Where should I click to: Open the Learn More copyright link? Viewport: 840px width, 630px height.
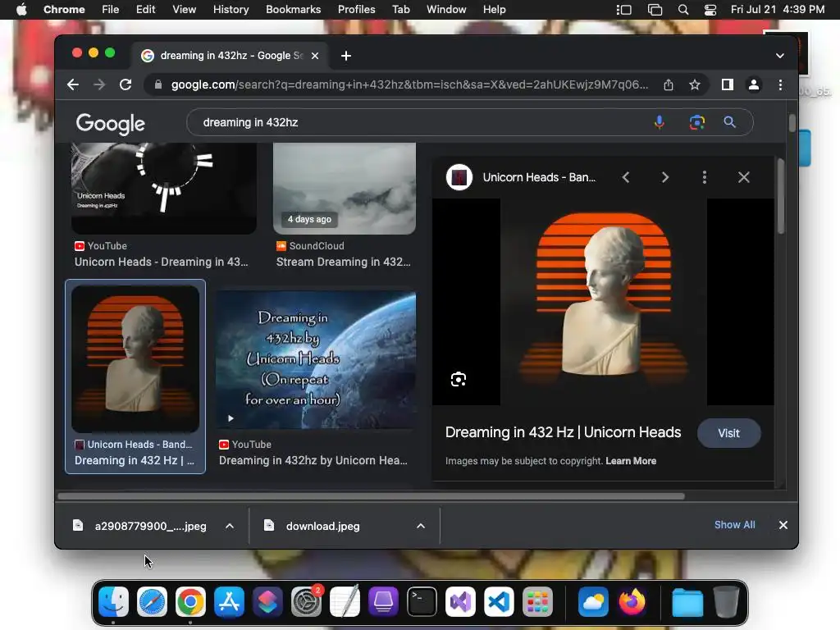tap(631, 461)
